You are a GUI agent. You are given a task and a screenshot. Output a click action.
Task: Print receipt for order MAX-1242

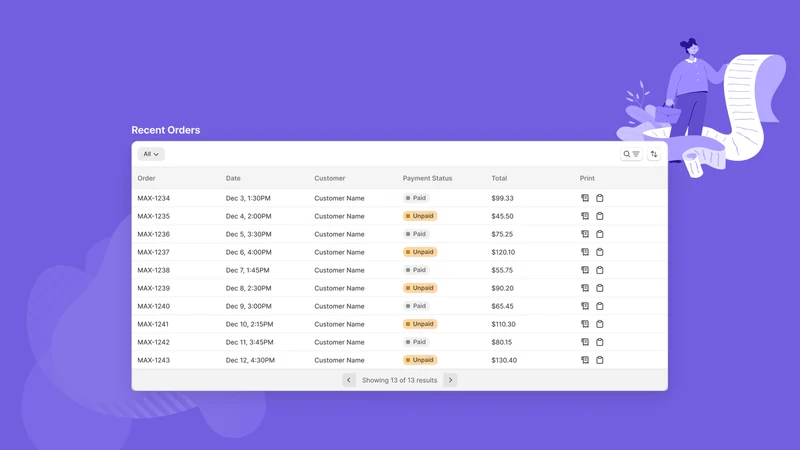585,342
